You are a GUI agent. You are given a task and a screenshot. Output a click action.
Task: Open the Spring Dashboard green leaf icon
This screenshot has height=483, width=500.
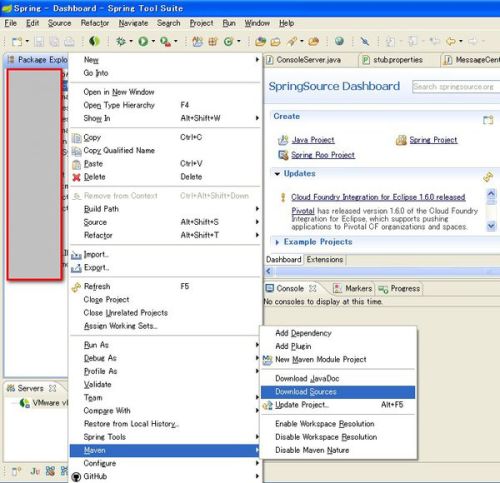[94, 41]
